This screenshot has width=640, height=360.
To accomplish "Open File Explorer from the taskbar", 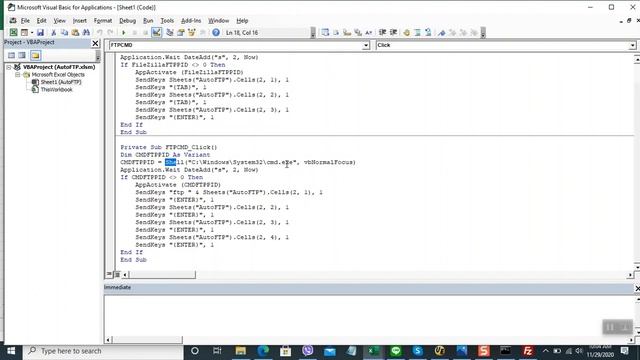I will (240, 351).
